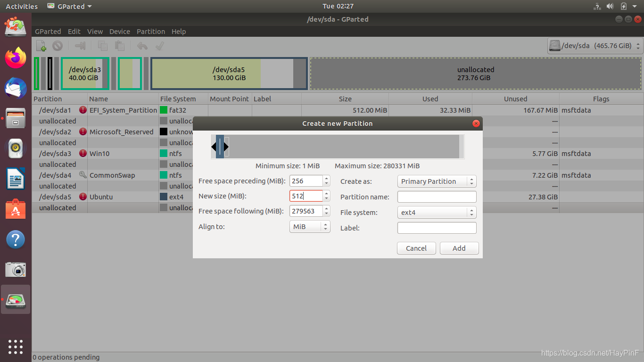Select /dev/sda3 block in disk map
This screenshot has height=362, width=644.
pos(85,74)
